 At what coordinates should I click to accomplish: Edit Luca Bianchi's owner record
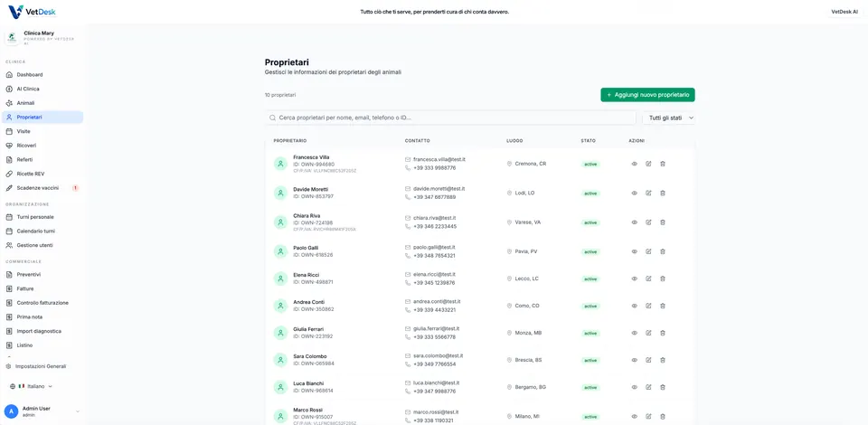click(x=648, y=387)
